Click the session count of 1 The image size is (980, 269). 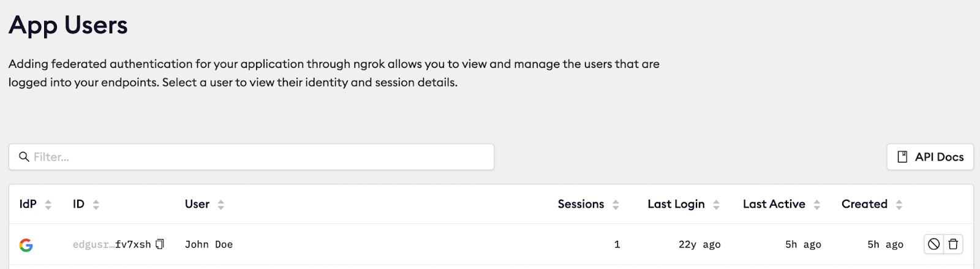(617, 244)
